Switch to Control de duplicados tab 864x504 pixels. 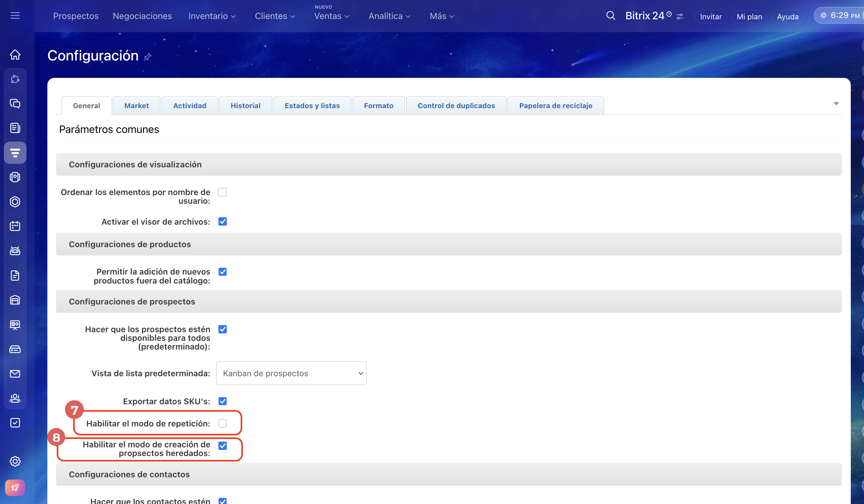(456, 106)
